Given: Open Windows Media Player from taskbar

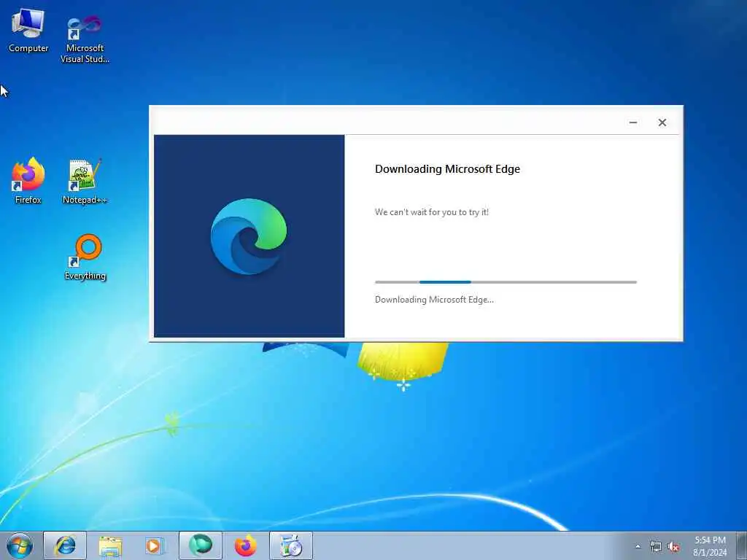Looking at the screenshot, I should (x=153, y=545).
